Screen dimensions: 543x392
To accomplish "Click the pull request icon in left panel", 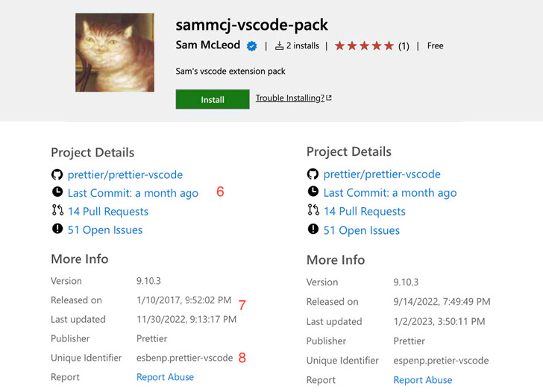I will (x=57, y=212).
